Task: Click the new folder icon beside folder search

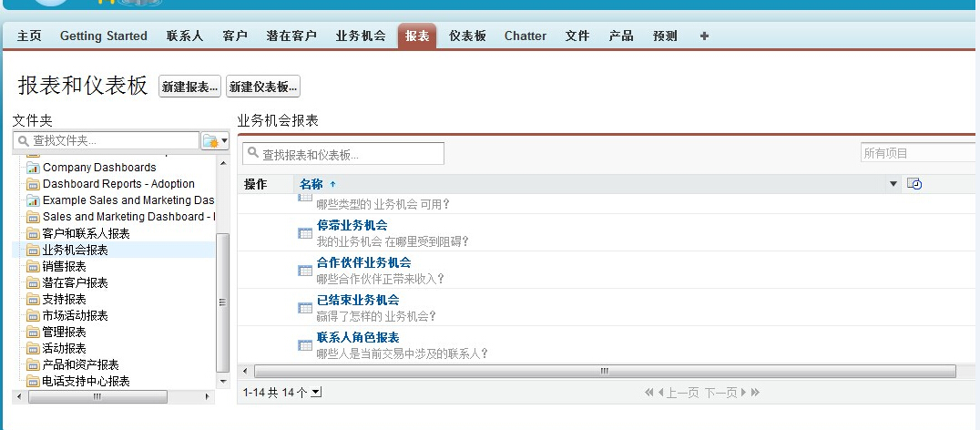Action: coord(214,141)
